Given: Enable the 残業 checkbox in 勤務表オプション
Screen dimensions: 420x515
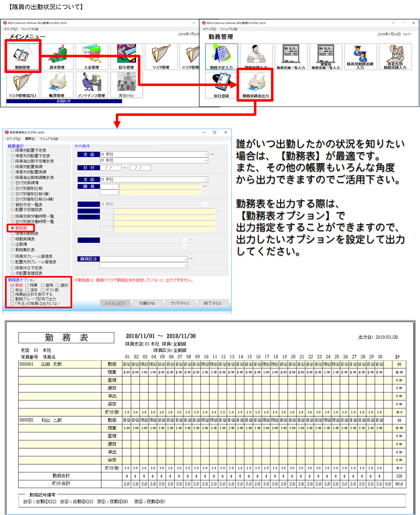Looking at the screenshot, I should point(27,286).
